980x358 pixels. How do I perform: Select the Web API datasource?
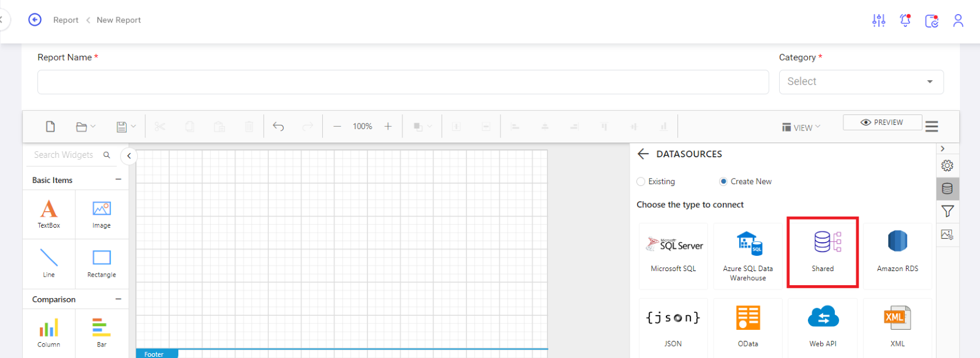point(823,326)
